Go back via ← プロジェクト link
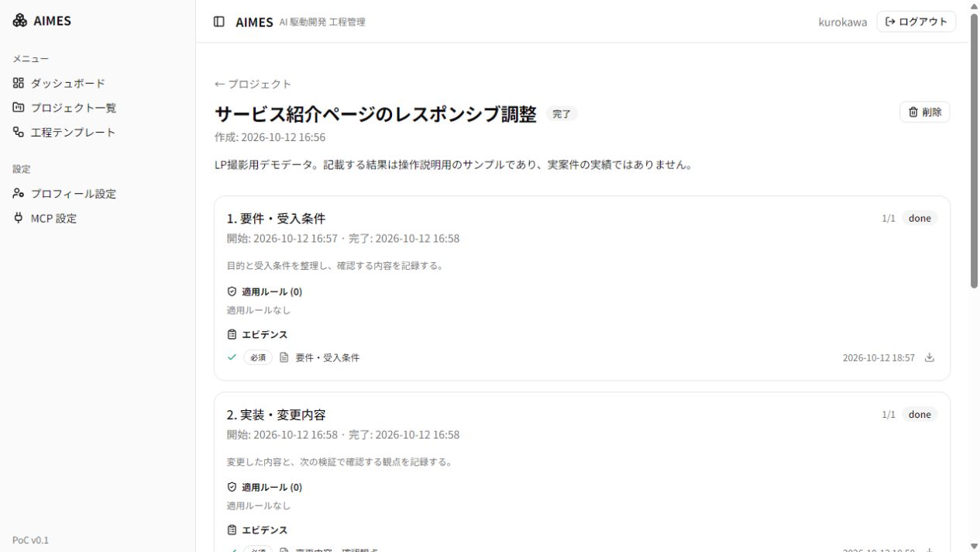Screen dimensions: 980x552 [x=253, y=84]
